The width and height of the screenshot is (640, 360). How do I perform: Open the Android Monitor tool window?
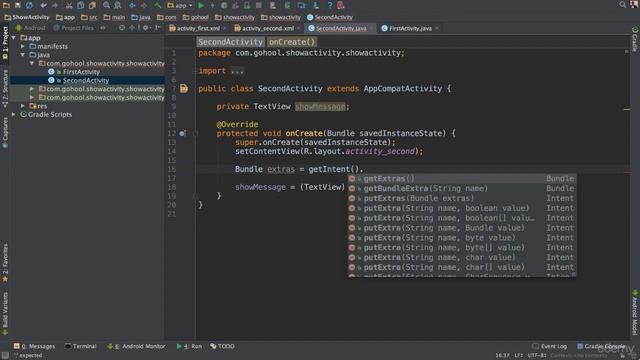coord(136,346)
